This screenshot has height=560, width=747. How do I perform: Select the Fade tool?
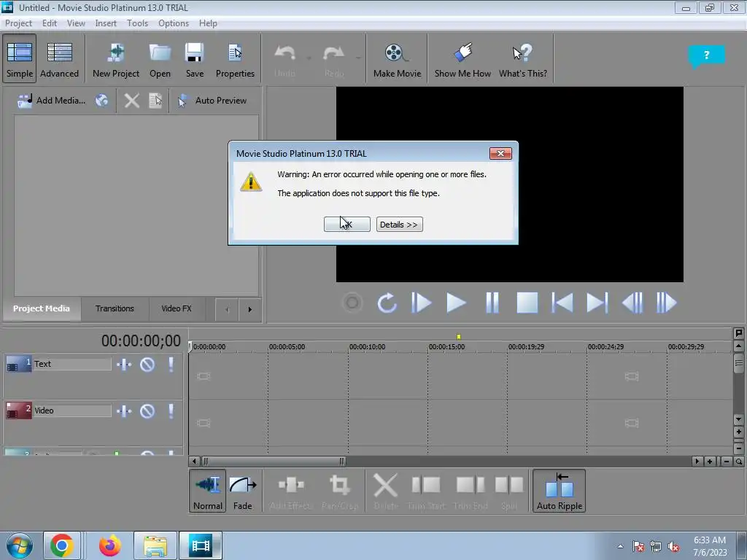click(242, 491)
